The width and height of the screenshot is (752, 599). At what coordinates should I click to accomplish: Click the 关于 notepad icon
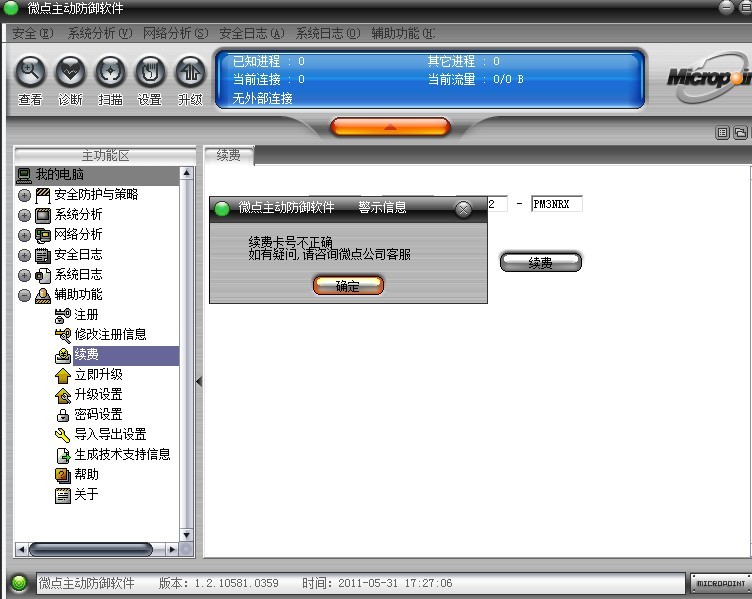[63, 495]
